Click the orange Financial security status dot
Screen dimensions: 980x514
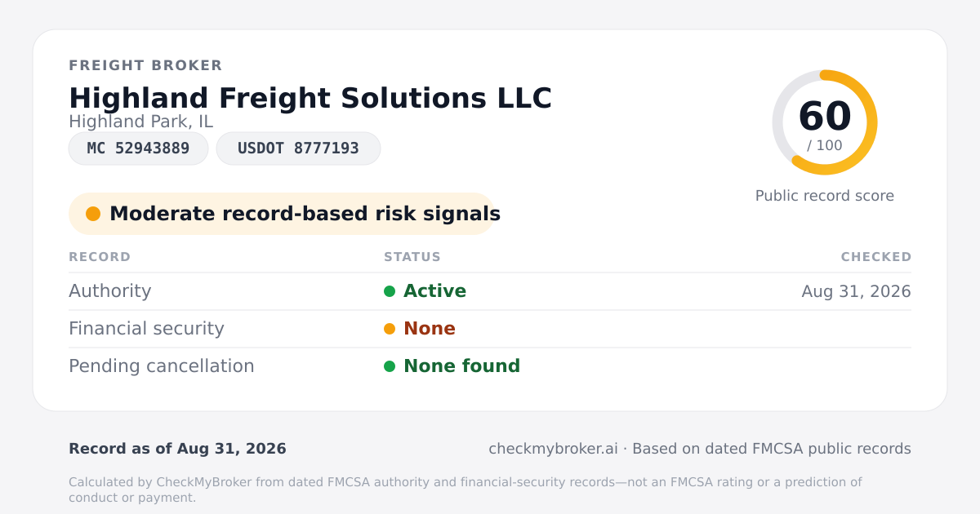390,329
